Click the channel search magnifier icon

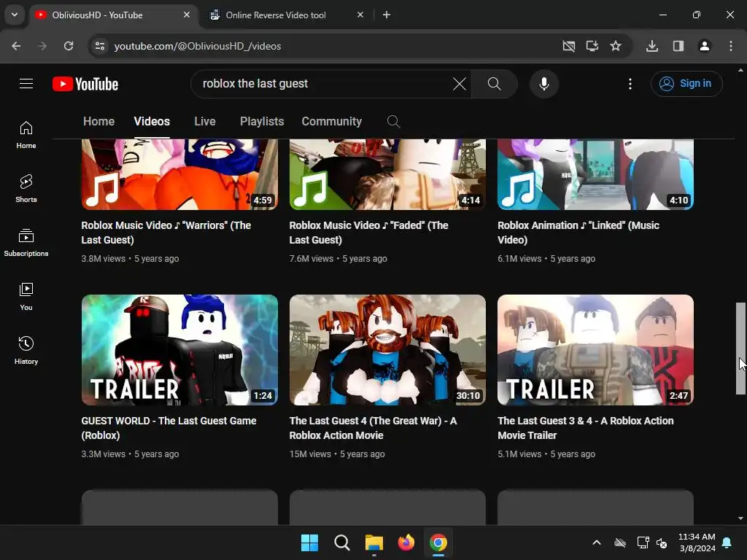pos(393,122)
